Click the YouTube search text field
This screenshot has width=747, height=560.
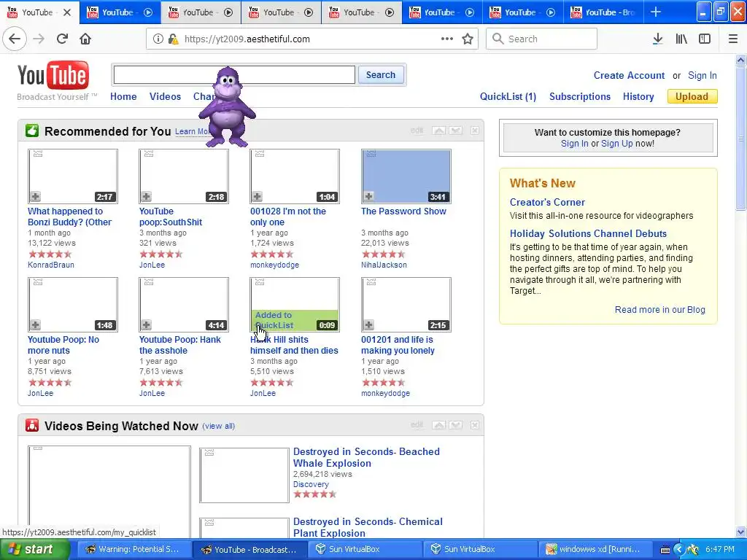234,75
